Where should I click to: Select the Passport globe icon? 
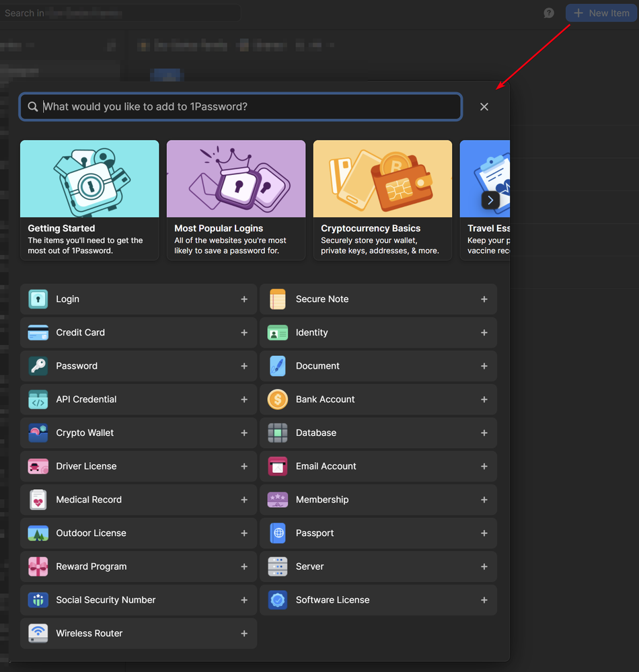pyautogui.click(x=278, y=533)
